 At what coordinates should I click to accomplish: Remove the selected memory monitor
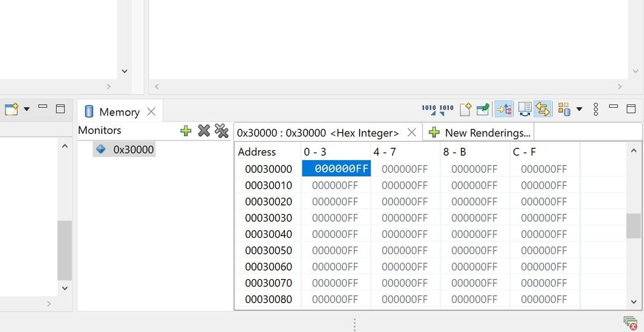tap(204, 131)
